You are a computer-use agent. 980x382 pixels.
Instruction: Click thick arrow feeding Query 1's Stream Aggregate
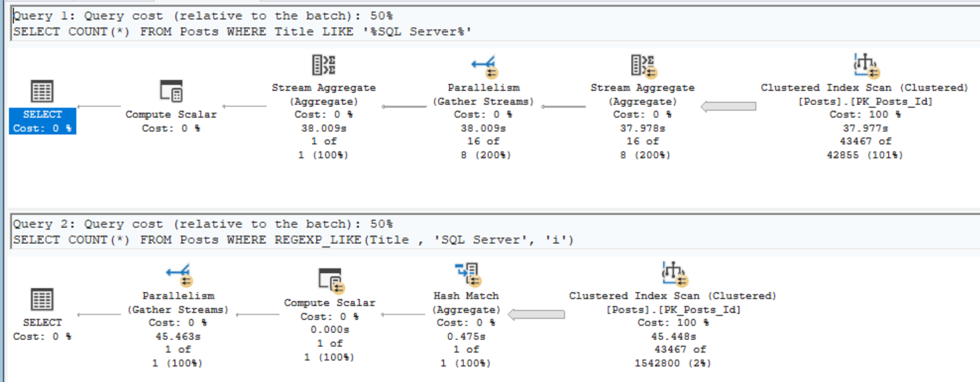(x=728, y=106)
